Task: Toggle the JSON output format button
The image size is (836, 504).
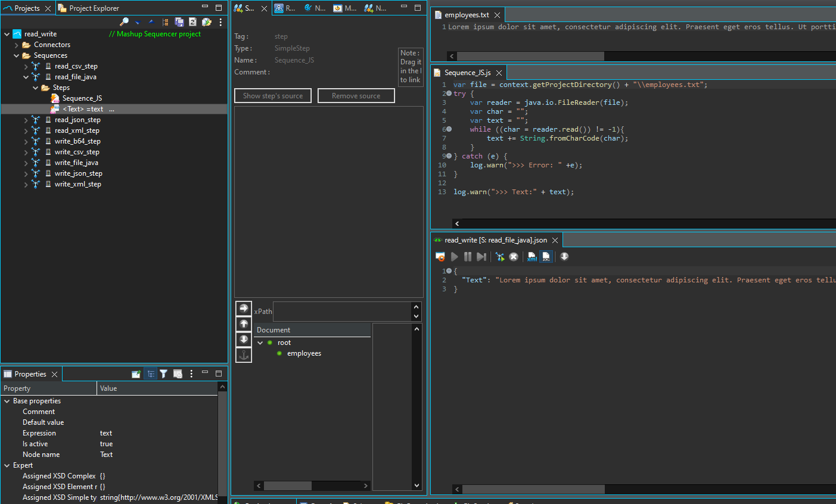Action: coord(546,257)
